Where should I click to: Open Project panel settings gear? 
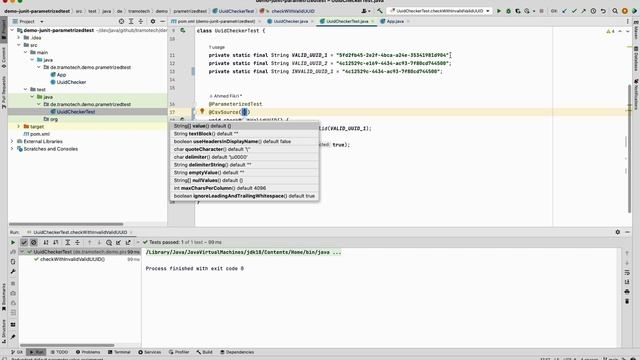pyautogui.click(x=153, y=21)
